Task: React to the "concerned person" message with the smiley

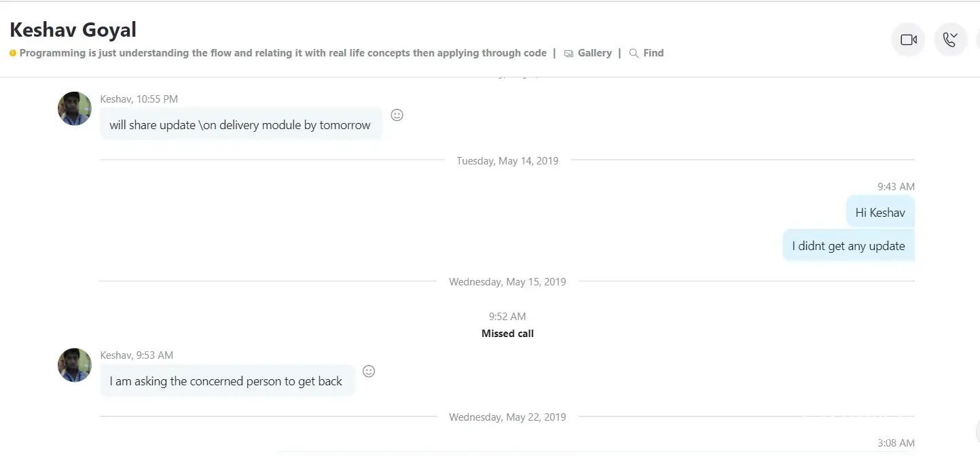Action: (x=369, y=371)
